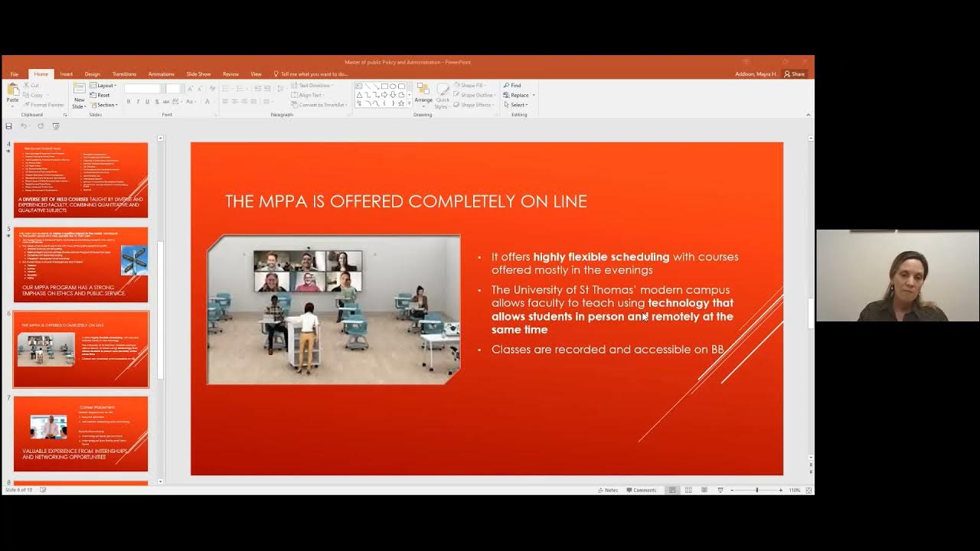Image resolution: width=980 pixels, height=551 pixels.
Task: Click the zoom in plus button
Action: 780,490
